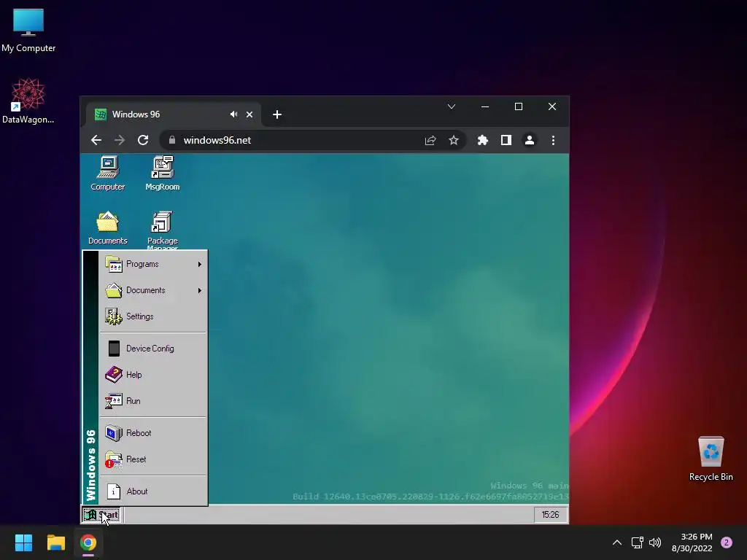Click the 15:26 clock in Windows 96 taskbar

tap(550, 515)
